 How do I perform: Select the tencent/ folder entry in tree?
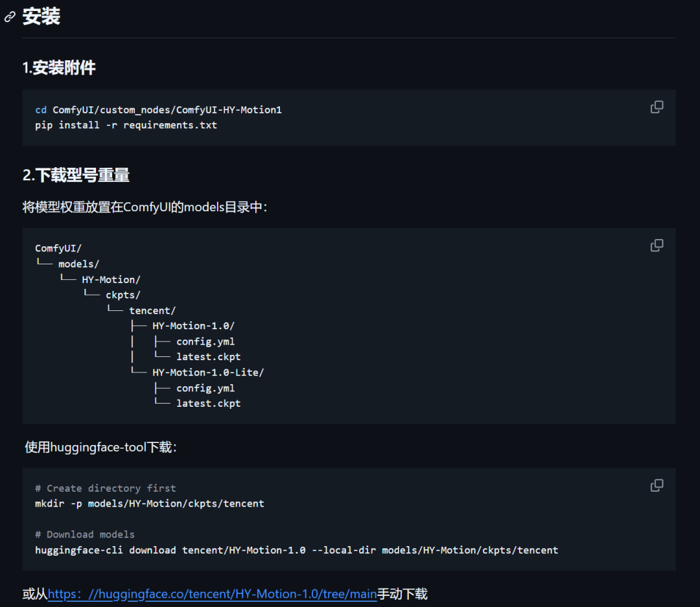click(152, 310)
